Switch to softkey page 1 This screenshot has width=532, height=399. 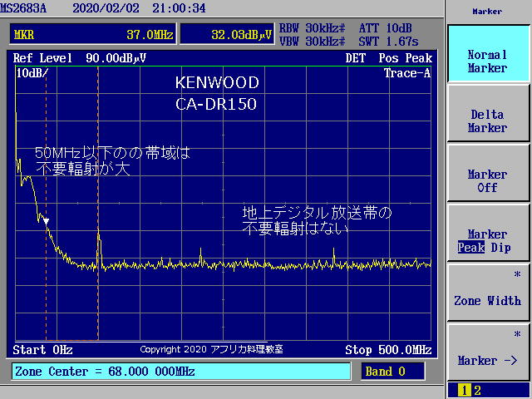(464, 391)
